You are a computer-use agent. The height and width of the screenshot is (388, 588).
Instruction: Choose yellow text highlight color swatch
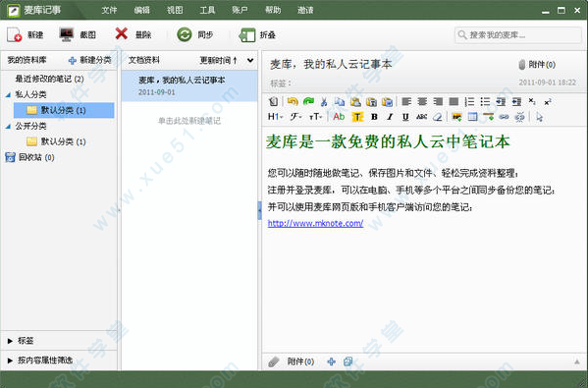357,117
